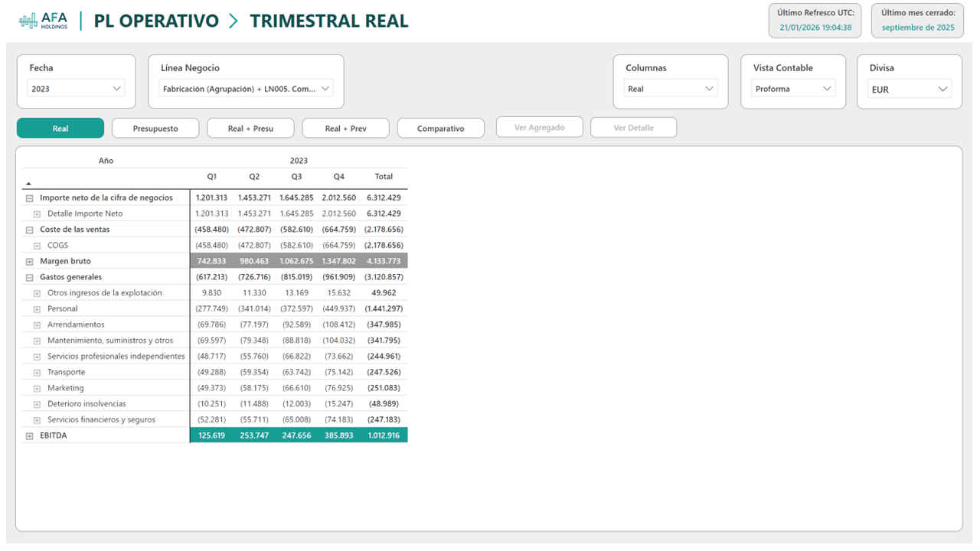Select Importe neto Q4 value 2.012.560
The height and width of the screenshot is (551, 980).
coord(338,197)
